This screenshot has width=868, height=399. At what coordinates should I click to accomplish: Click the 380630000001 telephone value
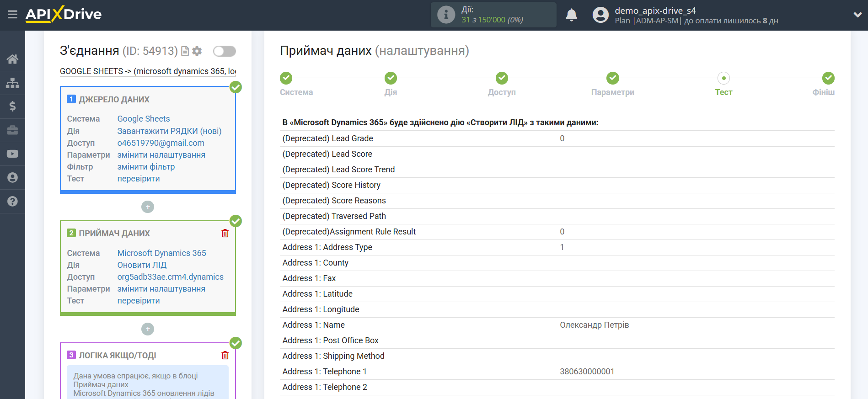point(587,372)
